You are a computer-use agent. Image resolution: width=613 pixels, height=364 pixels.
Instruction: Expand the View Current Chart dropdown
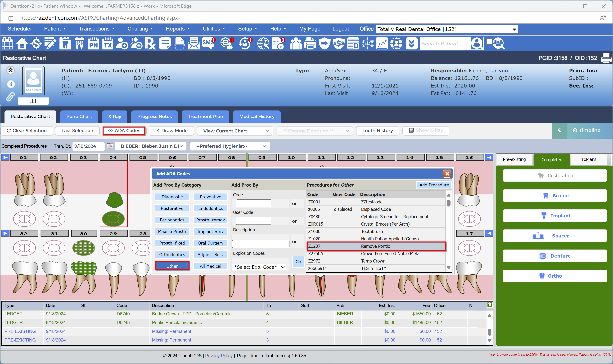[235, 131]
